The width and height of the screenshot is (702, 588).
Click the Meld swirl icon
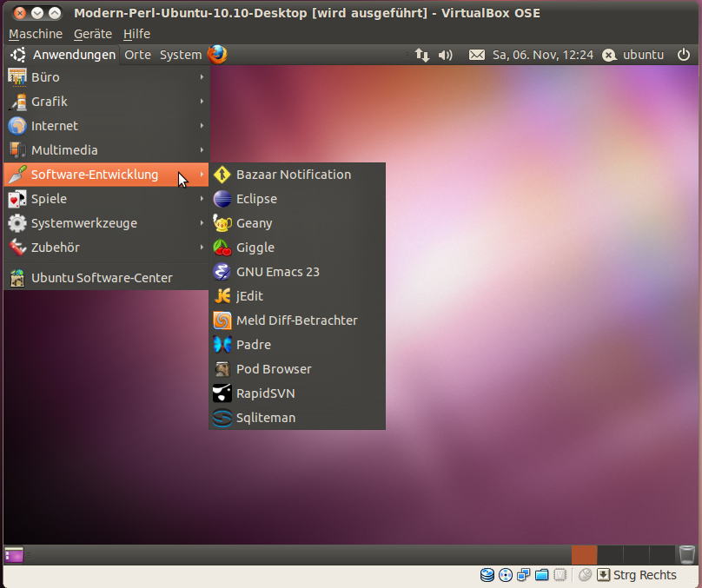[x=222, y=320]
